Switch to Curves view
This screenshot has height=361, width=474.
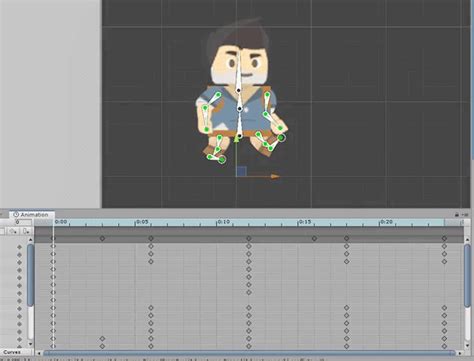(13, 352)
